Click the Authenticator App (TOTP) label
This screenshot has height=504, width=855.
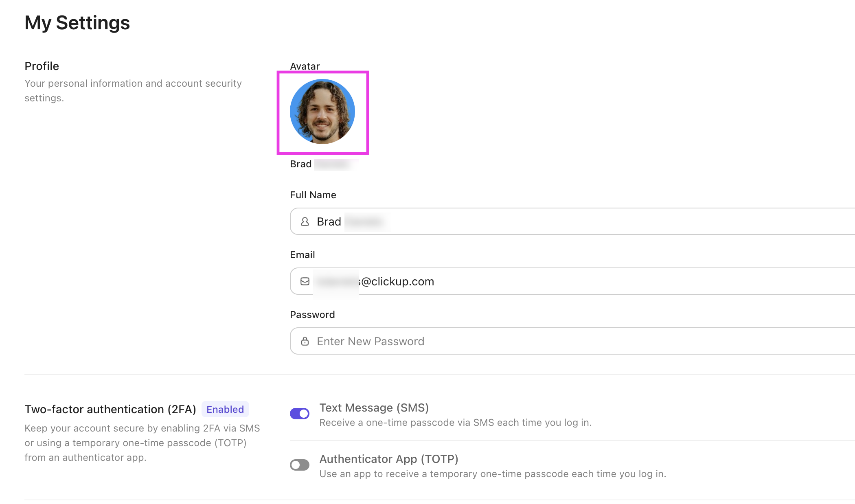point(389,459)
